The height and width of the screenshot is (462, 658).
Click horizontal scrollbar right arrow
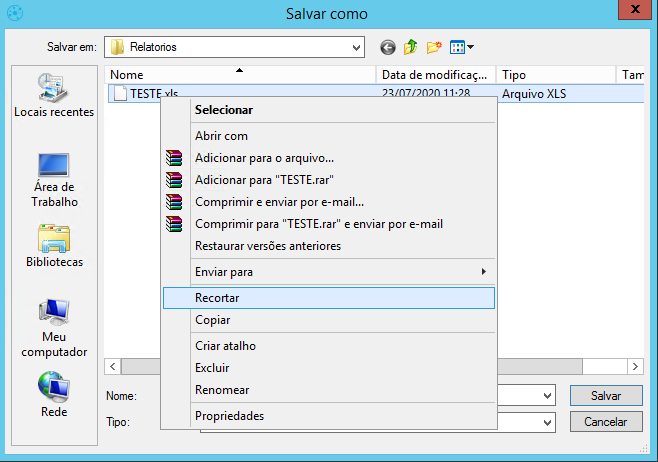(x=635, y=367)
